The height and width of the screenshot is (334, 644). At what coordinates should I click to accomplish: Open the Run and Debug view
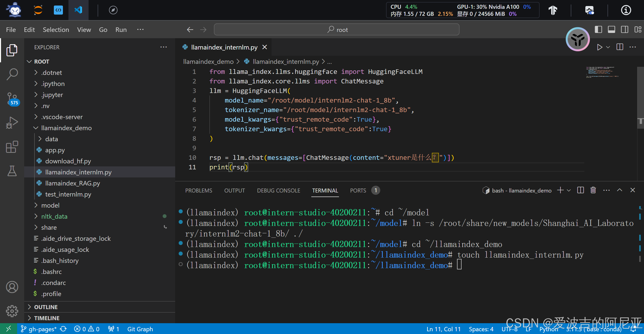pos(12,123)
